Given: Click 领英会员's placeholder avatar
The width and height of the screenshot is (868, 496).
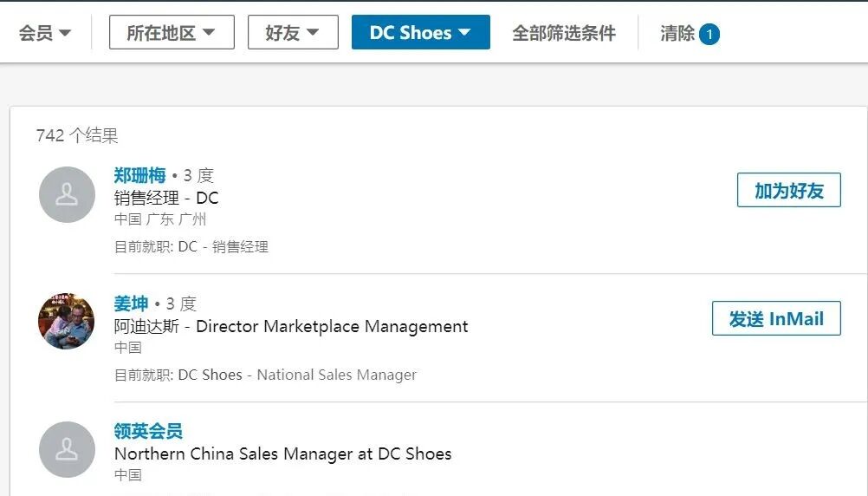Looking at the screenshot, I should pyautogui.click(x=67, y=449).
